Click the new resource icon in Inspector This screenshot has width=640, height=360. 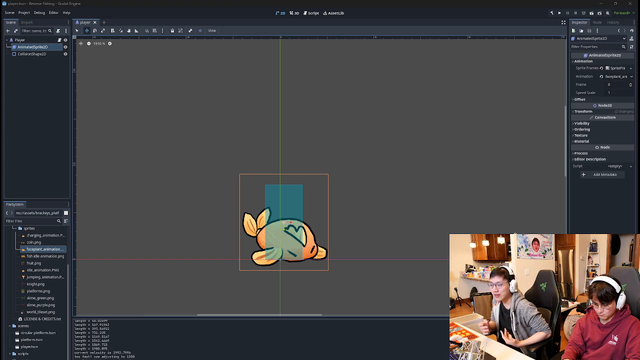coord(573,31)
